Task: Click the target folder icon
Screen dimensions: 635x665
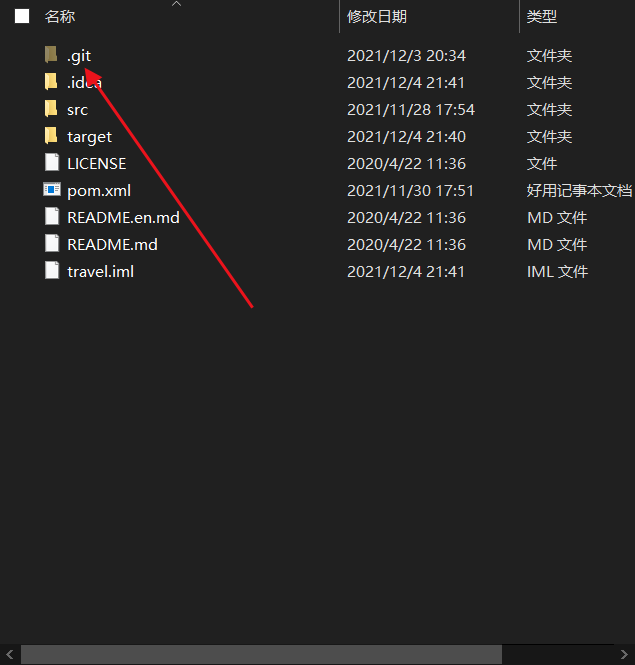Action: (x=51, y=136)
